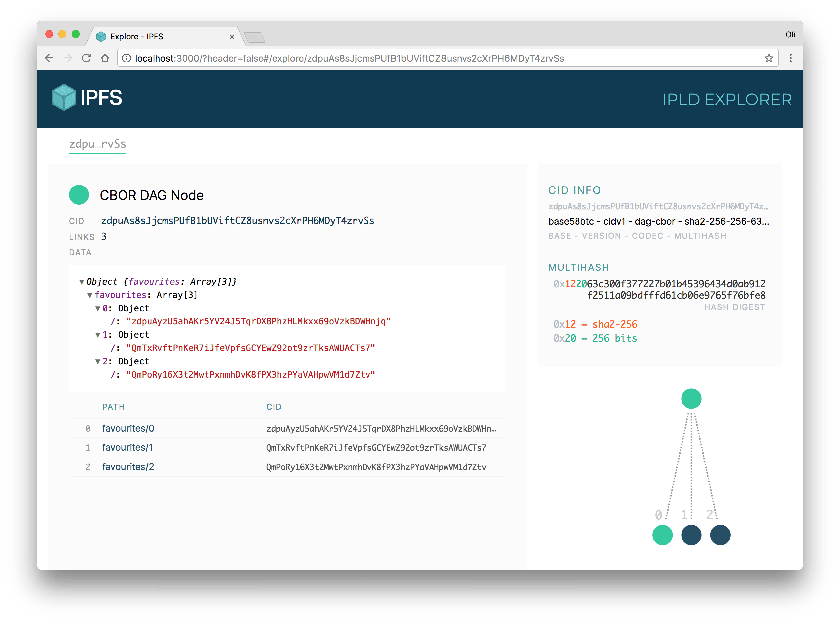The height and width of the screenshot is (623, 840).
Task: Open the browser back navigation arrow
Action: [x=50, y=58]
